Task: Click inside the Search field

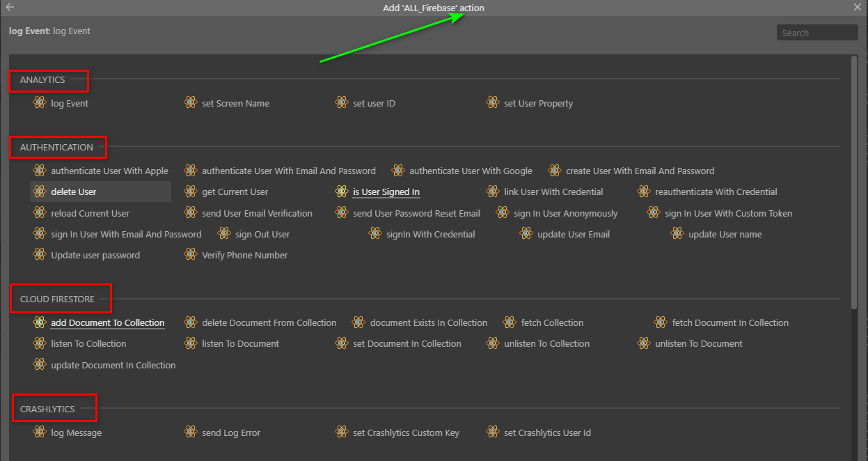Action: [x=816, y=33]
